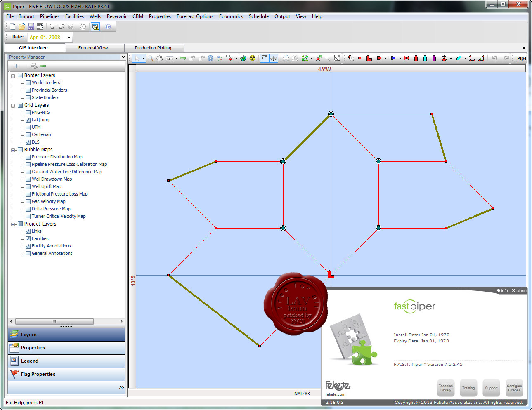This screenshot has width=532, height=410.
Task: Enable the Gas Velocity Map checkbox
Action: 28,202
